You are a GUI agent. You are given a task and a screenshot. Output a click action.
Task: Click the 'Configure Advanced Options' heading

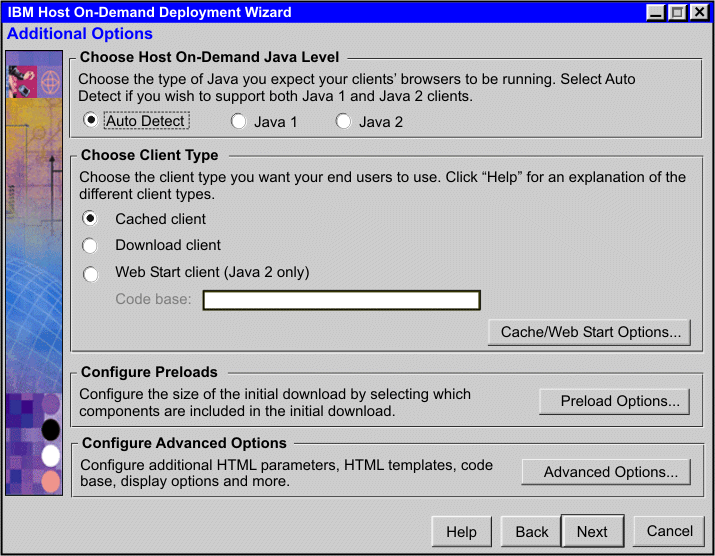(184, 443)
